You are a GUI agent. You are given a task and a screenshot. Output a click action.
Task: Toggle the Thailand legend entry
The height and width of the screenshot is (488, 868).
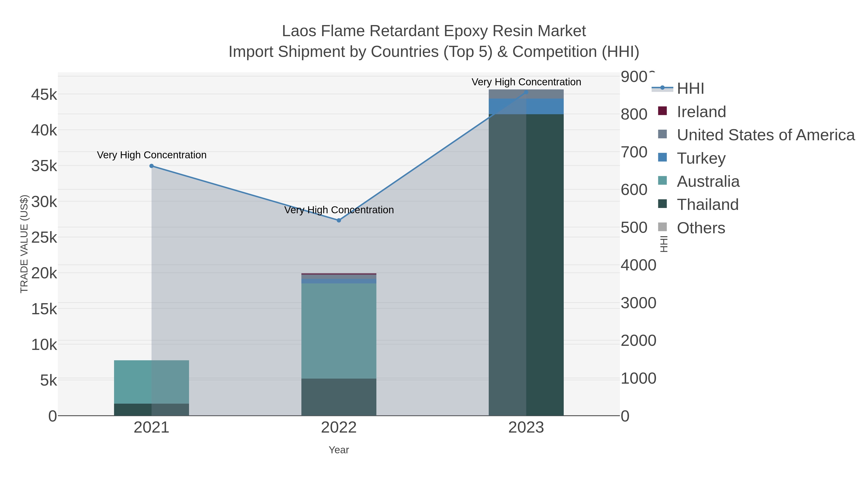(x=698, y=204)
